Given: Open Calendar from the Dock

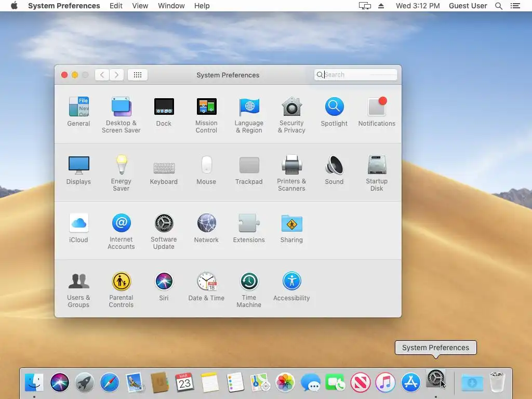Looking at the screenshot, I should click(185, 382).
